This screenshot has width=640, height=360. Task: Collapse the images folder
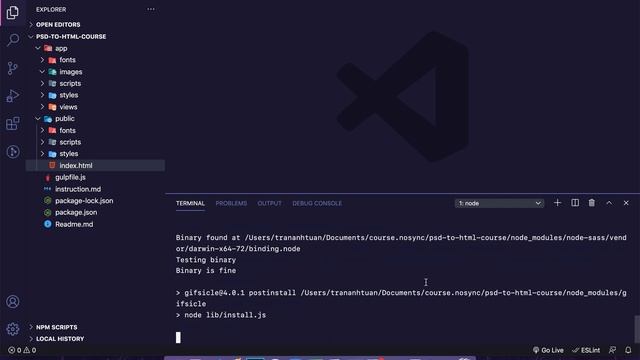71,72
